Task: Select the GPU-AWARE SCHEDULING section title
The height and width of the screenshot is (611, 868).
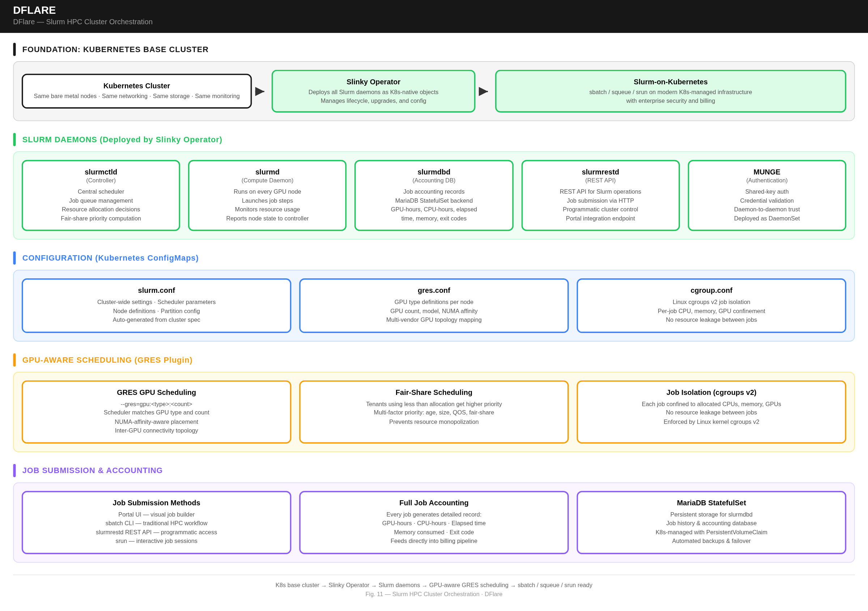Action: tap(107, 360)
